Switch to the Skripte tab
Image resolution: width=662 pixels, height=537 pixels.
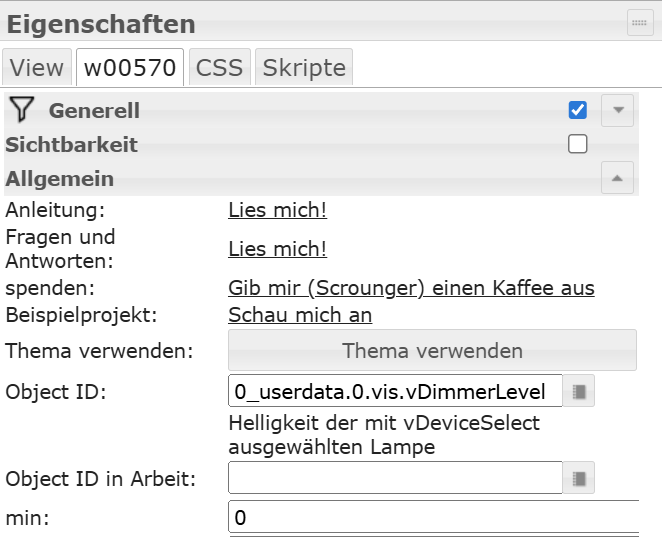click(304, 68)
